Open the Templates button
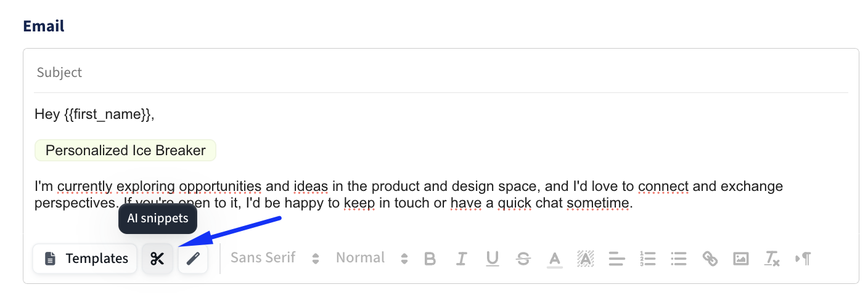 85,259
